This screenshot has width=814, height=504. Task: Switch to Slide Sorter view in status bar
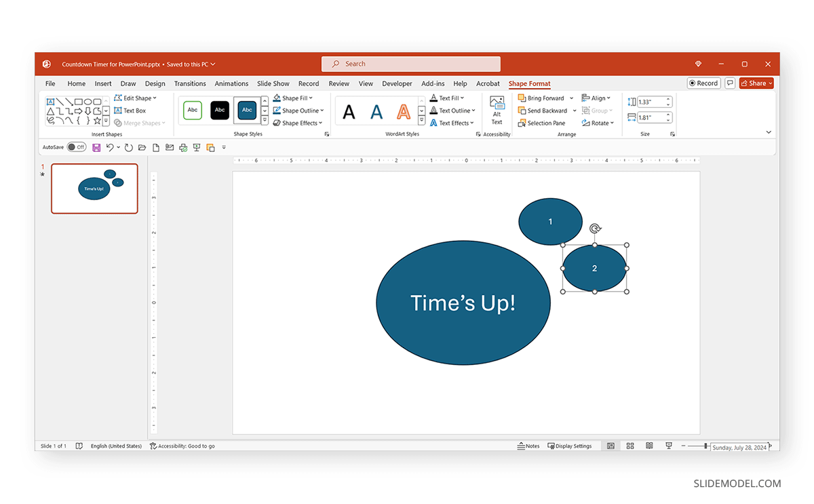(x=629, y=446)
